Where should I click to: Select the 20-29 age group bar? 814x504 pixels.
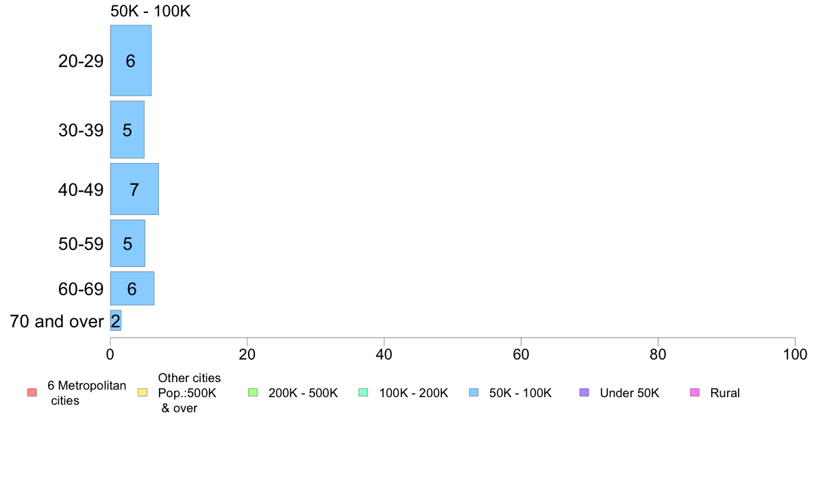tap(131, 61)
